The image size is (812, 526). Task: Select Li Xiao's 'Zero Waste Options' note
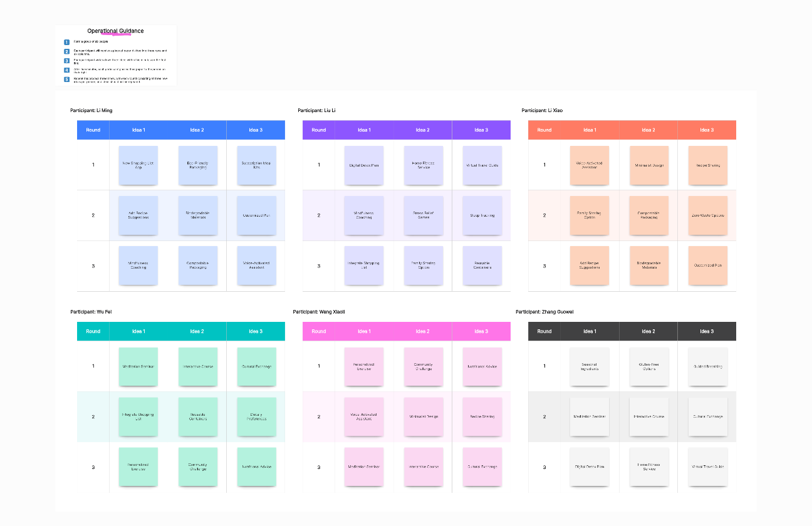click(707, 215)
